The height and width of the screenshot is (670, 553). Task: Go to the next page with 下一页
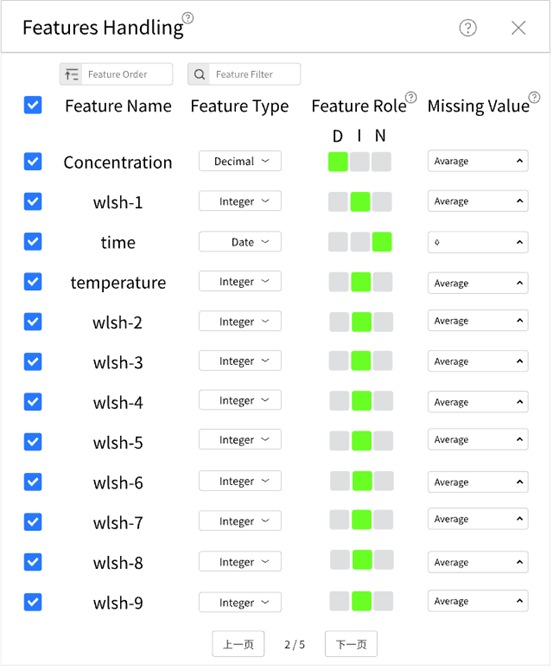tap(351, 644)
